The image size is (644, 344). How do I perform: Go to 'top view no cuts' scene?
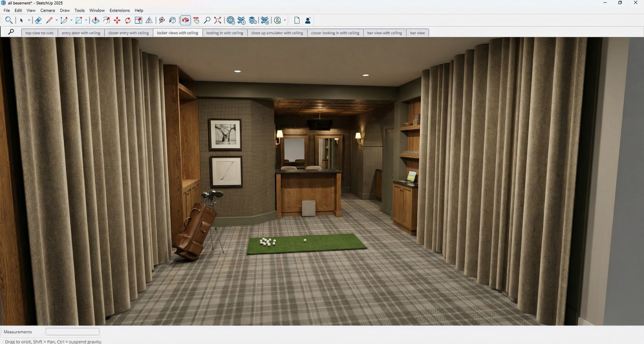point(40,33)
